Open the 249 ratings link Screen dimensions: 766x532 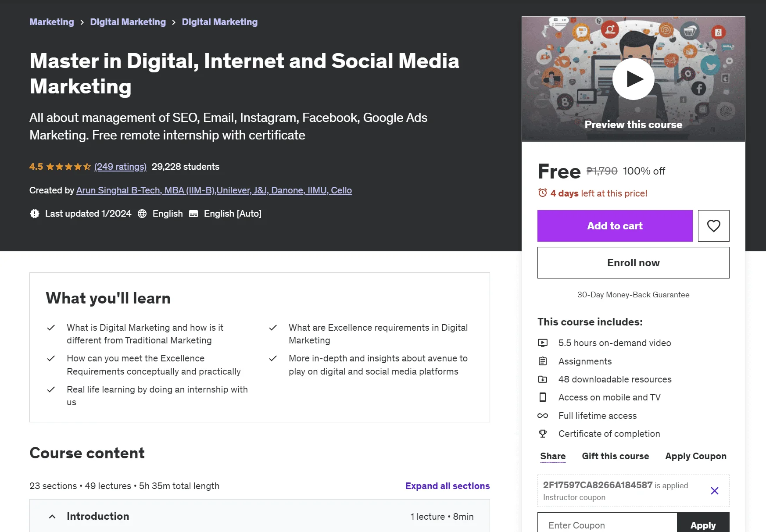coord(120,167)
